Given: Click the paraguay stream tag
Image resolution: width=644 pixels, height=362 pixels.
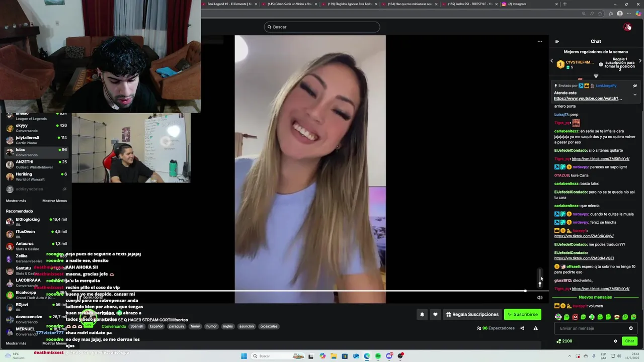Looking at the screenshot, I should tap(177, 326).
